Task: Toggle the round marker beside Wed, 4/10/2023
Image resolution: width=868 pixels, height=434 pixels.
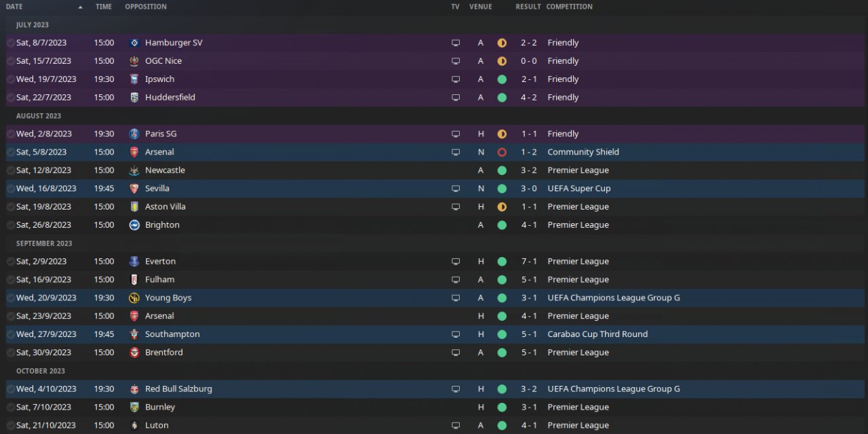Action: (x=10, y=389)
